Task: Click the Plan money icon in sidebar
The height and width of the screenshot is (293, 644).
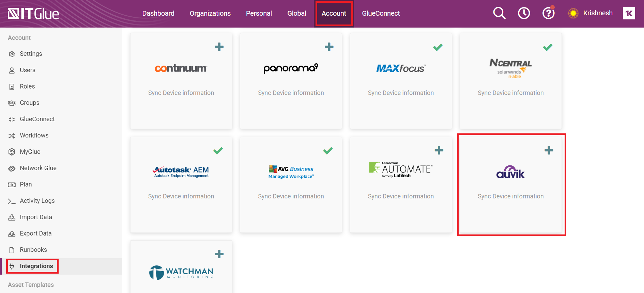Action: (x=12, y=185)
